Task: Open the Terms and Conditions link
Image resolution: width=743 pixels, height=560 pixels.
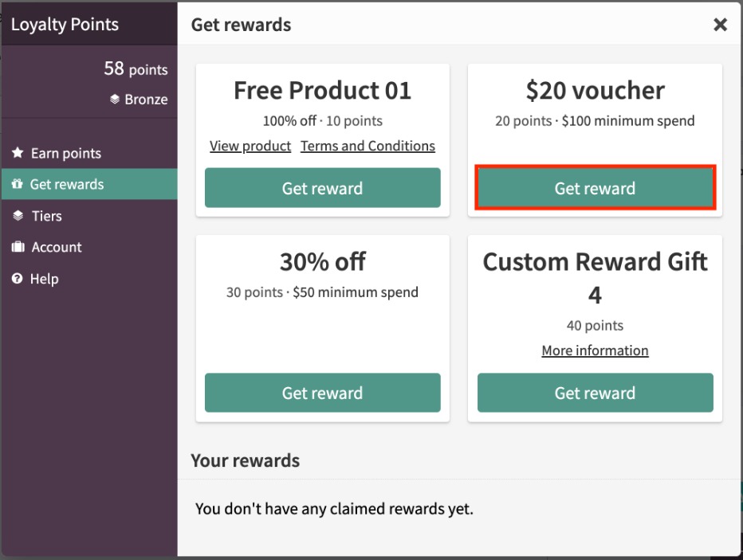Action: [368, 146]
